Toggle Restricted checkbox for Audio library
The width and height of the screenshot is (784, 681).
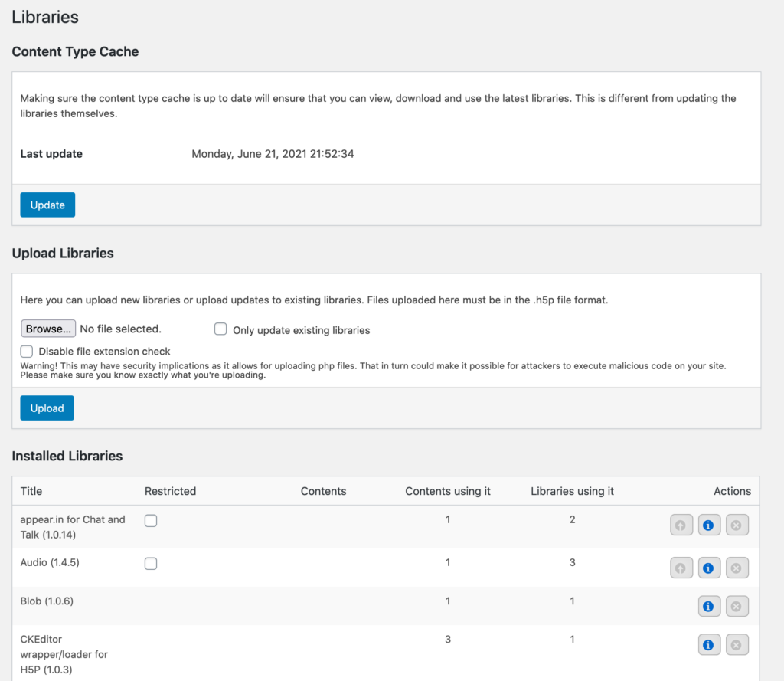click(x=151, y=563)
